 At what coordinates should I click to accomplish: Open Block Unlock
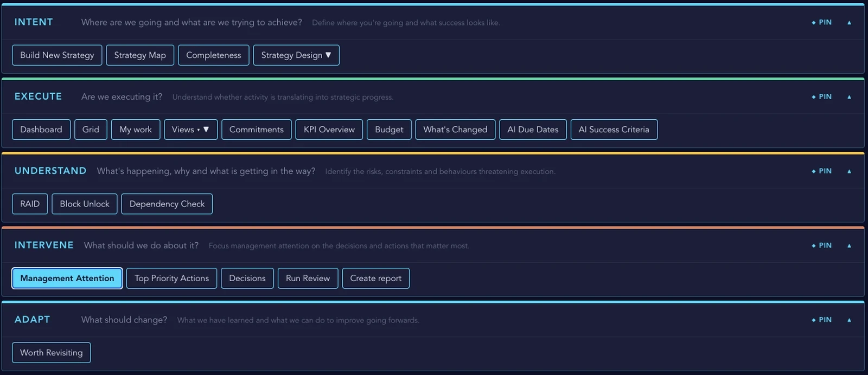85,204
